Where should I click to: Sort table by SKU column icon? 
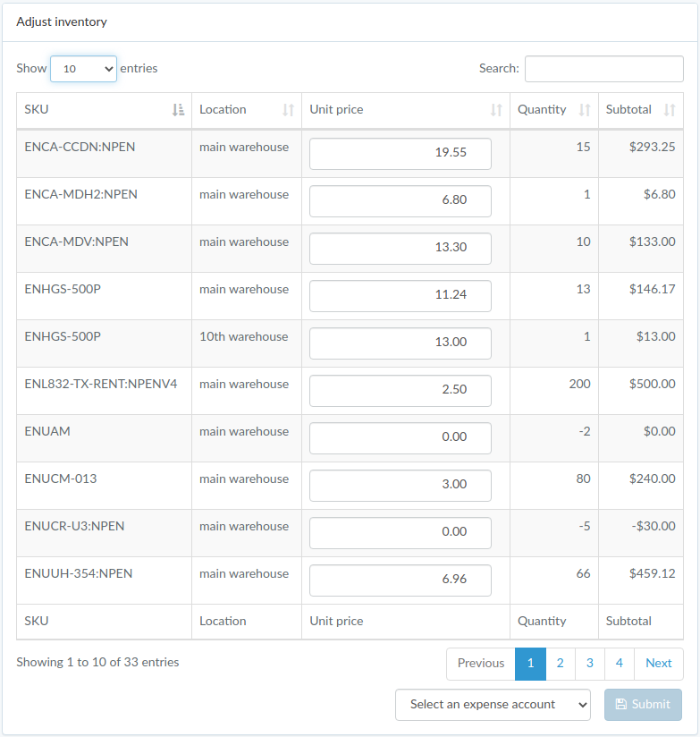[x=178, y=110]
